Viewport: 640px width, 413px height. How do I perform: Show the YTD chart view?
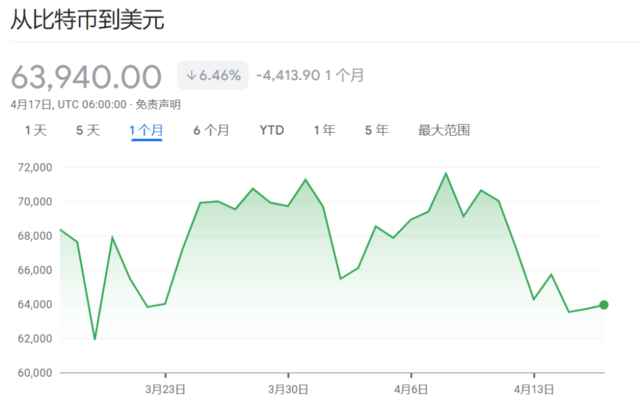[x=271, y=130]
